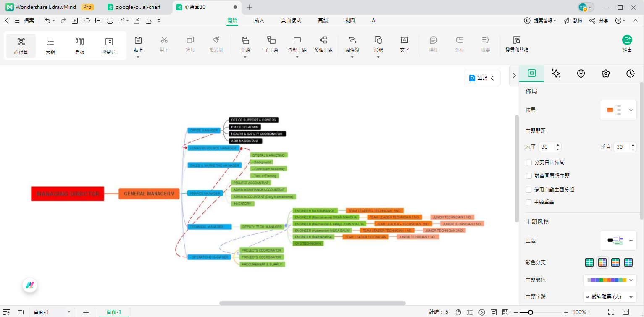Screen dimensions: 644x317
Task: Open the theme color (主題顏色) palette strip
Action: 610,280
